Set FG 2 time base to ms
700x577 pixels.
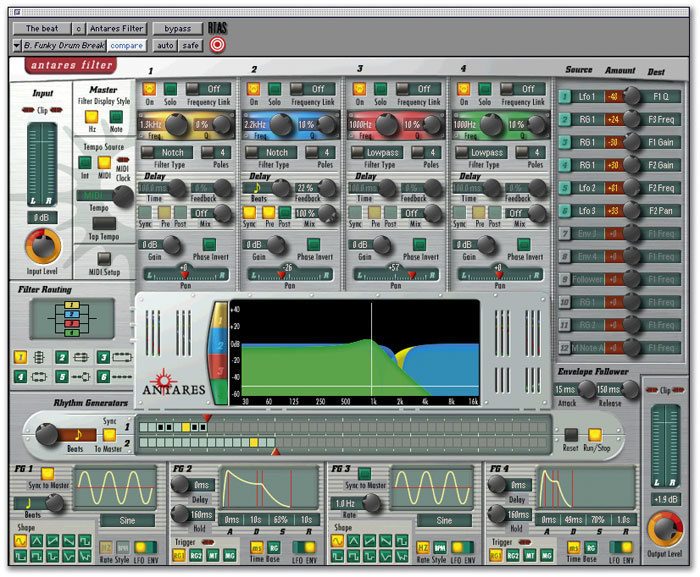click(257, 548)
